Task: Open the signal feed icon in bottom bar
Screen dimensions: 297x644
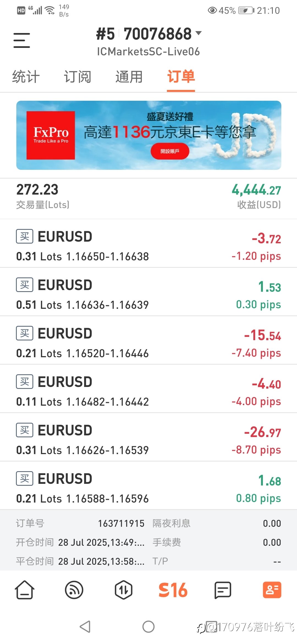Action: click(x=74, y=590)
